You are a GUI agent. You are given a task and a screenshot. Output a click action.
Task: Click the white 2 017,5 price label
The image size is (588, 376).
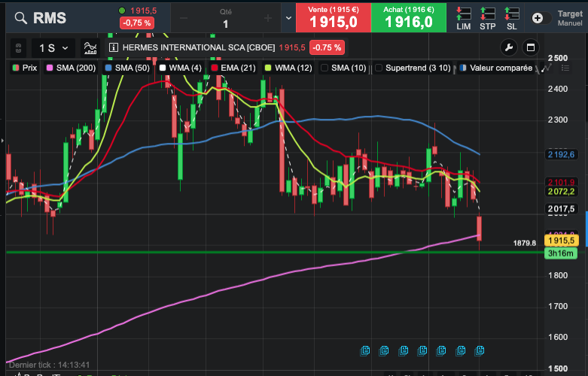coord(561,208)
